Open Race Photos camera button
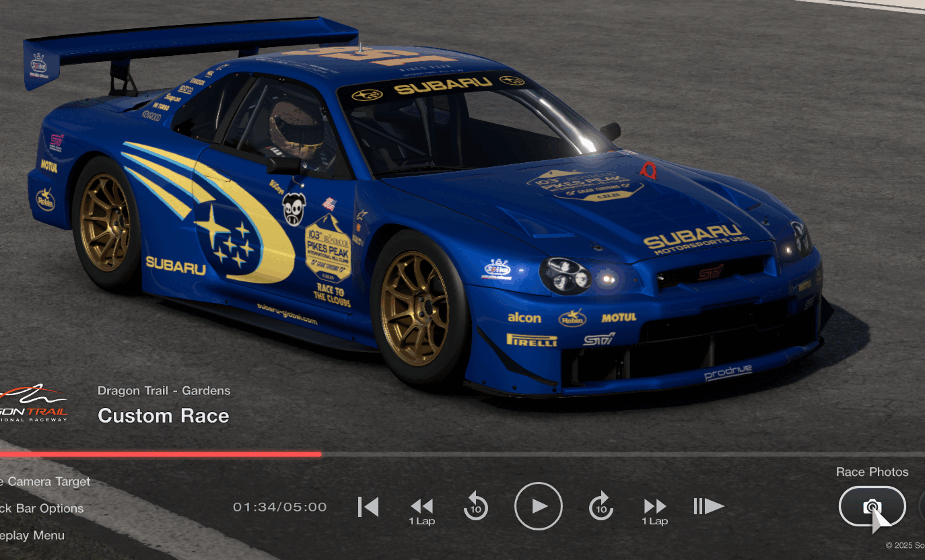925x560 pixels. [x=872, y=506]
